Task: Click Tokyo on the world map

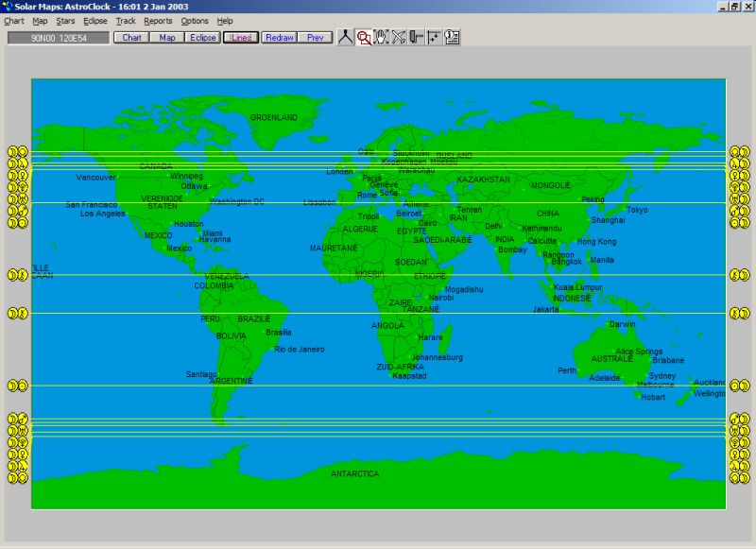Action: [x=637, y=210]
